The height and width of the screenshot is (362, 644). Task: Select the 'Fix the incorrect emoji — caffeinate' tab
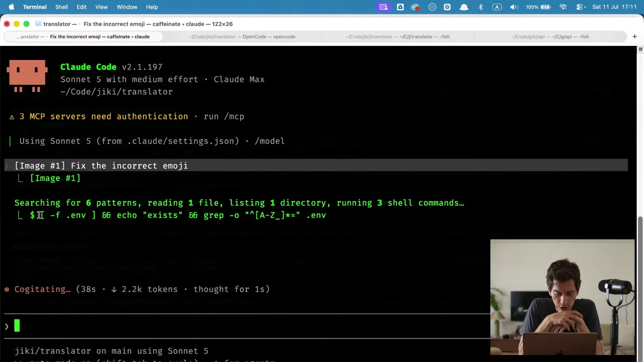coord(83,37)
